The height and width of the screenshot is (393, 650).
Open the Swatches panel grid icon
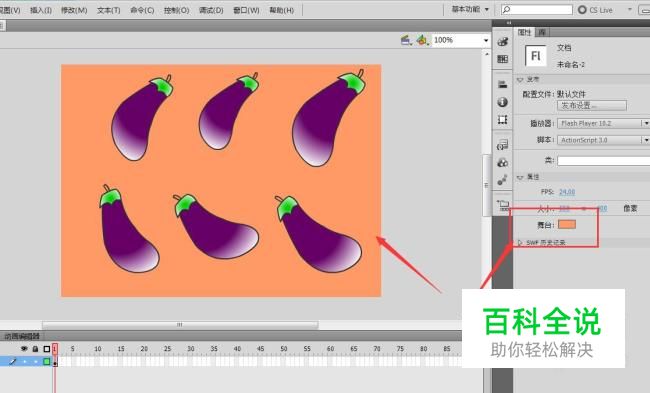pos(503,59)
